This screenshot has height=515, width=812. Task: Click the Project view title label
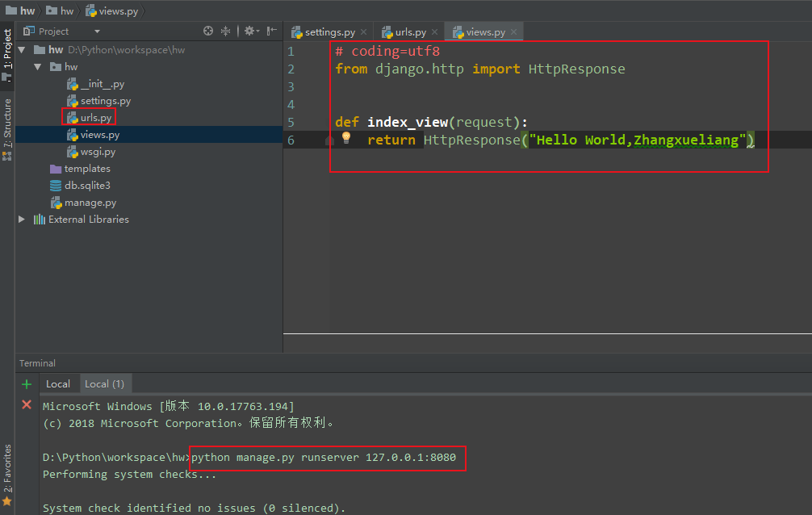(x=53, y=31)
